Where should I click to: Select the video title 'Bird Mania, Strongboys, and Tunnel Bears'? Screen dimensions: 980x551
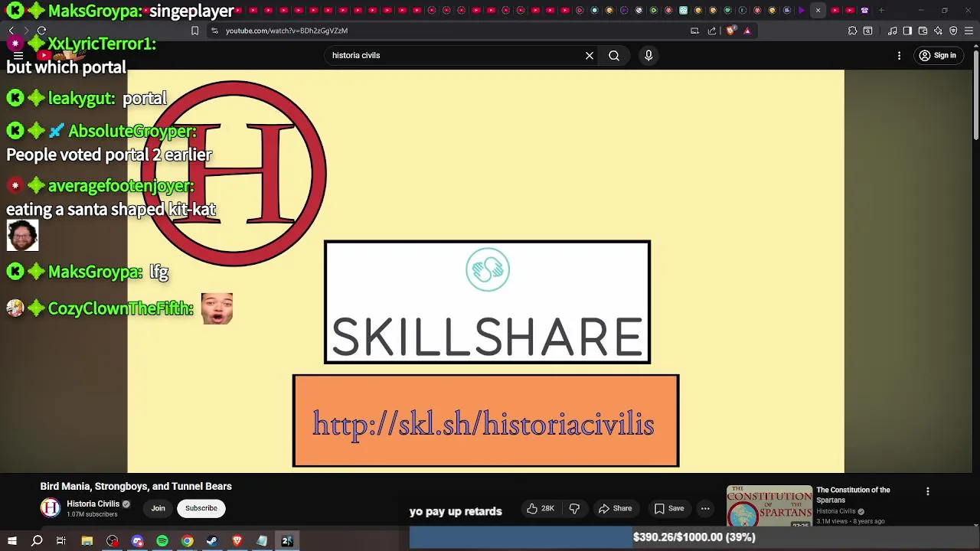click(x=136, y=486)
